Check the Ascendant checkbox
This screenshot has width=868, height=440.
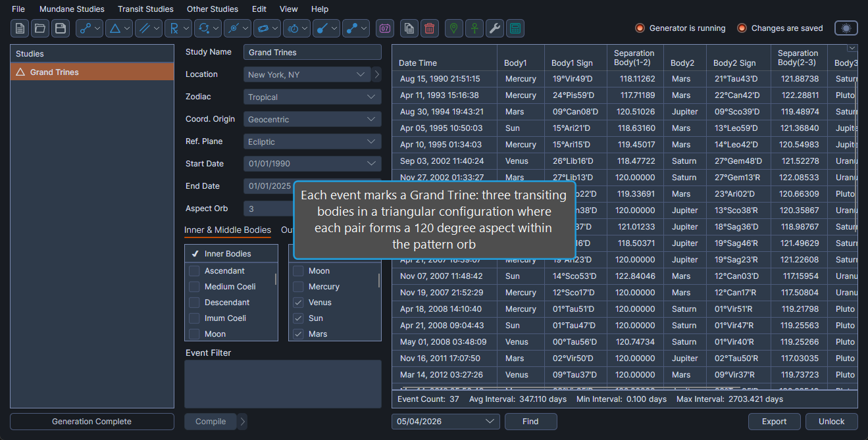[x=194, y=271]
